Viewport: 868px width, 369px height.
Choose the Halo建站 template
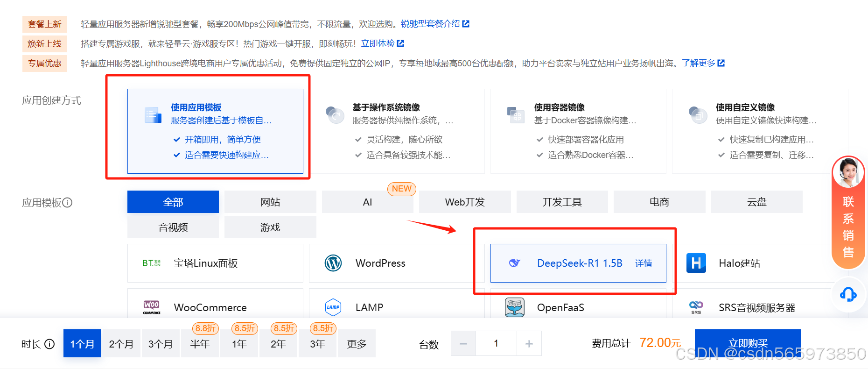click(x=760, y=263)
